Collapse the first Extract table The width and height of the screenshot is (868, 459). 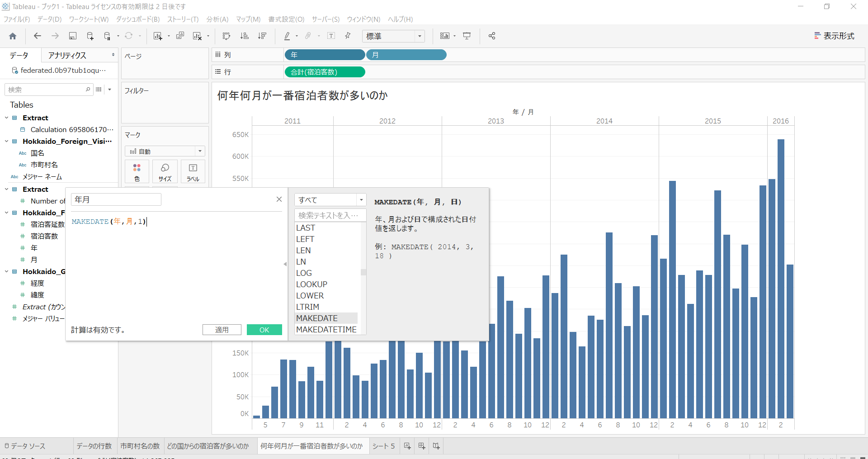[7, 118]
